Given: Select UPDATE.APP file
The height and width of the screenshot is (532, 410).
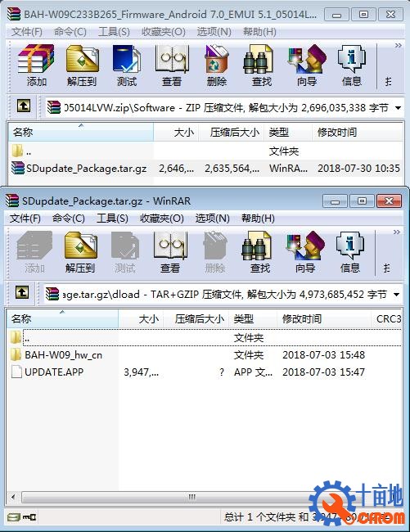Looking at the screenshot, I should click(47, 372).
